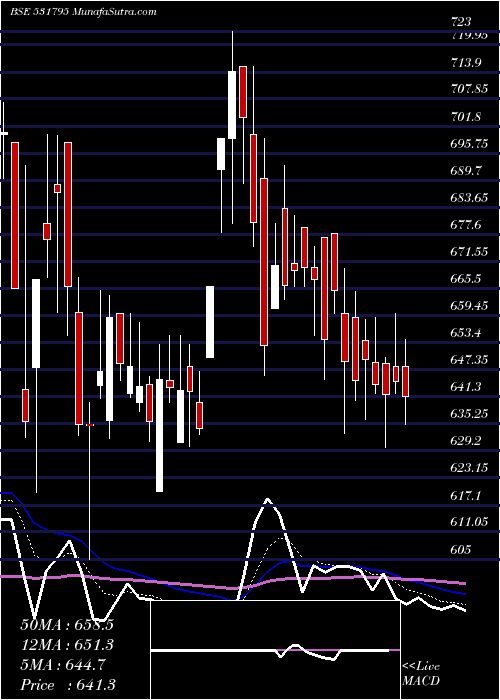This screenshot has width=500, height=700.
Task: Select the 695.75 price axis label
Action: pos(467,144)
